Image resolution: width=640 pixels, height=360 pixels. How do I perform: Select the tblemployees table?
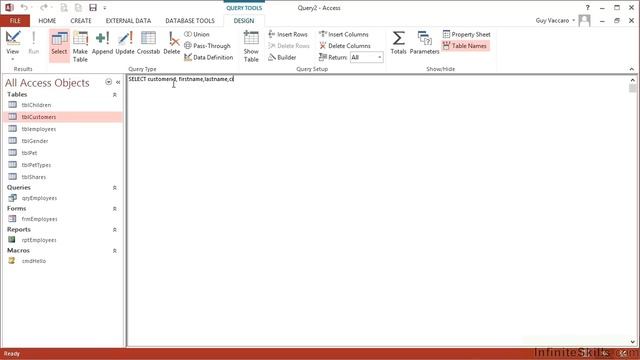point(62,129)
